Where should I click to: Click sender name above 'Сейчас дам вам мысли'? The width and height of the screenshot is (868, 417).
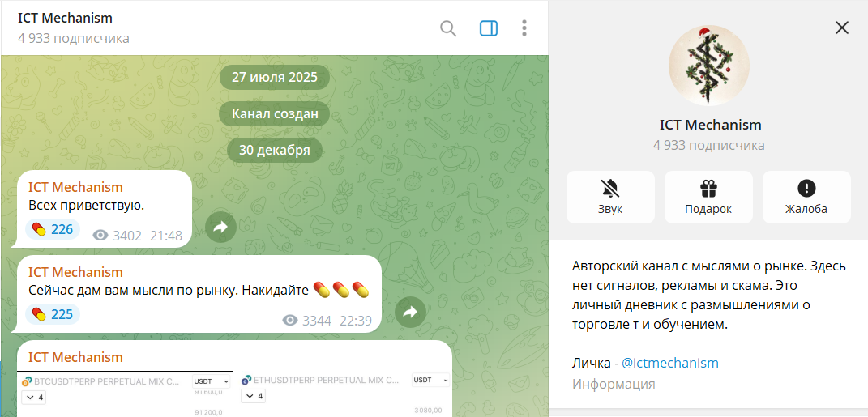tap(75, 272)
